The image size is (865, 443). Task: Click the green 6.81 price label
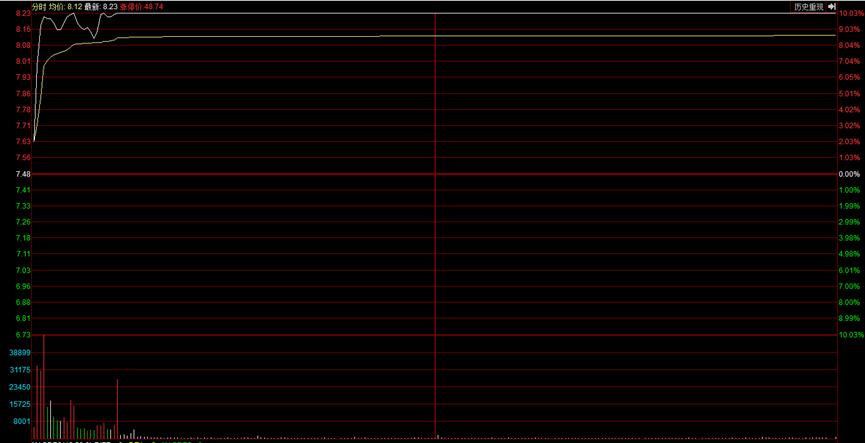pos(23,318)
